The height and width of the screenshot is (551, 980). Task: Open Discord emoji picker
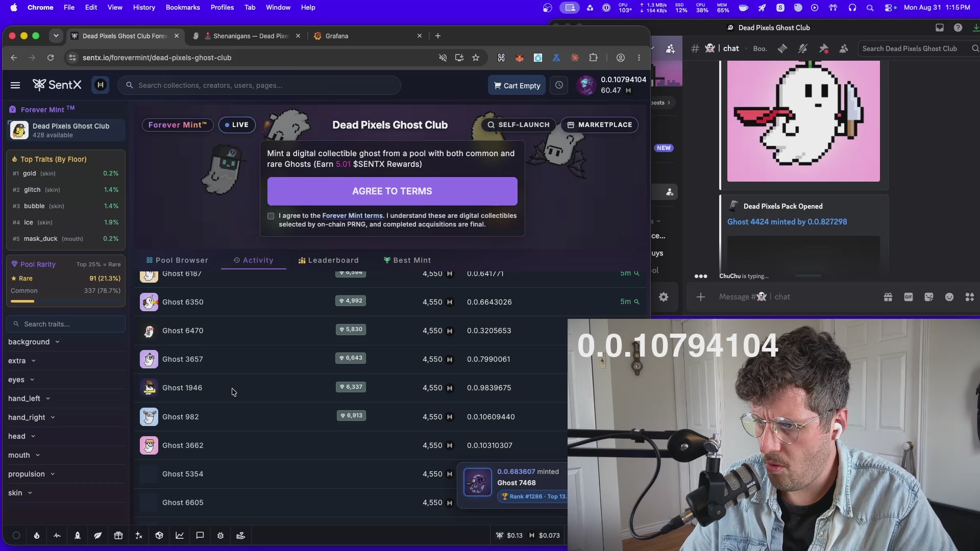point(949,297)
